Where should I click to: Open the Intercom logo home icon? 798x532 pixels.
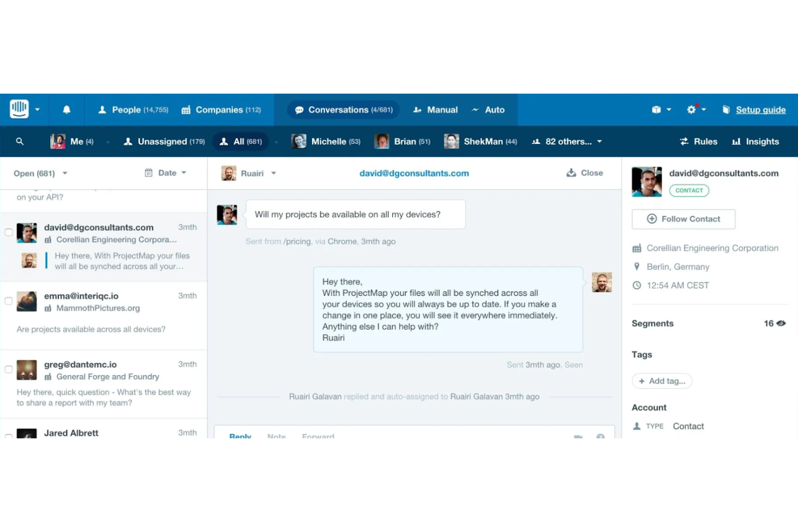tap(18, 109)
